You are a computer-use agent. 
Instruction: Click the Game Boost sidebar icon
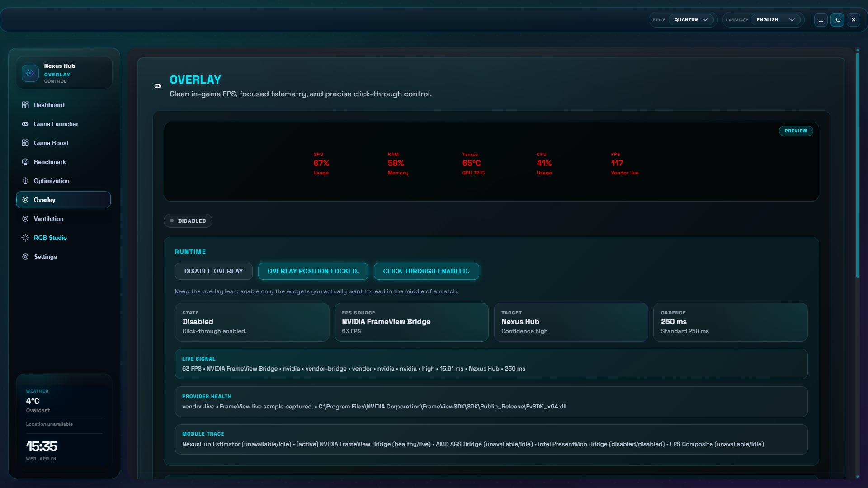25,143
